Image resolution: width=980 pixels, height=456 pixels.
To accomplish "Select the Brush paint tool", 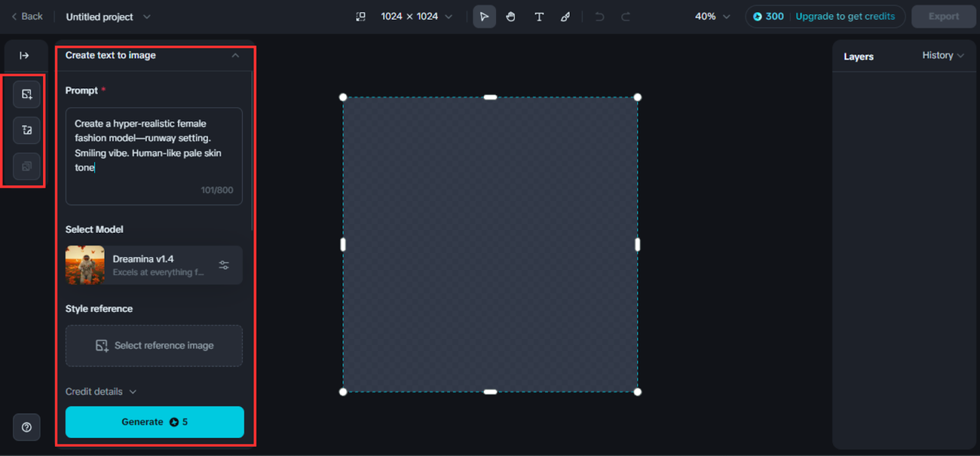I will [565, 16].
